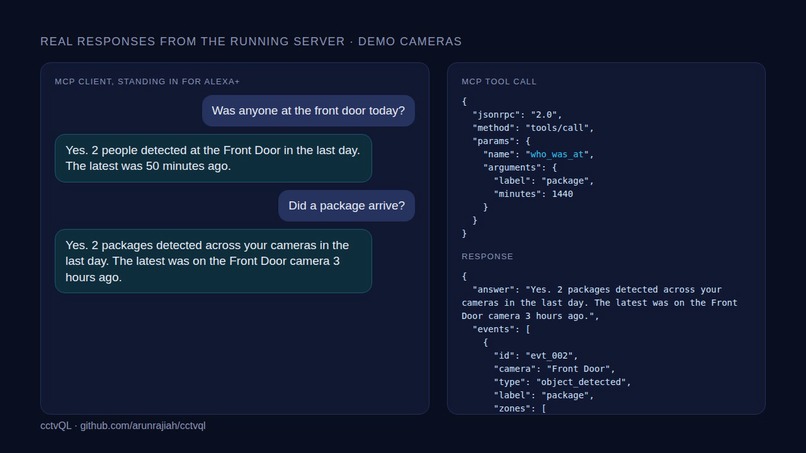Click the 'MCP CLIENT, STANDING IN FOR ALEXA+' label
The image size is (806, 453).
point(147,82)
